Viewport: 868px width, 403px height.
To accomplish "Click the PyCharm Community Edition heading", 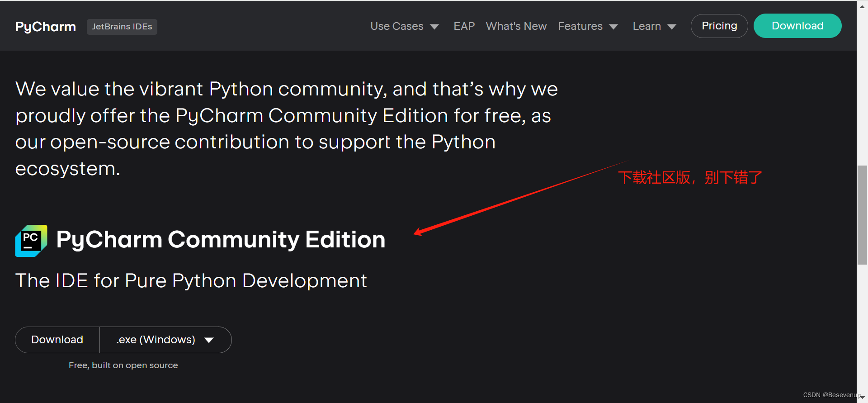I will pyautogui.click(x=221, y=239).
